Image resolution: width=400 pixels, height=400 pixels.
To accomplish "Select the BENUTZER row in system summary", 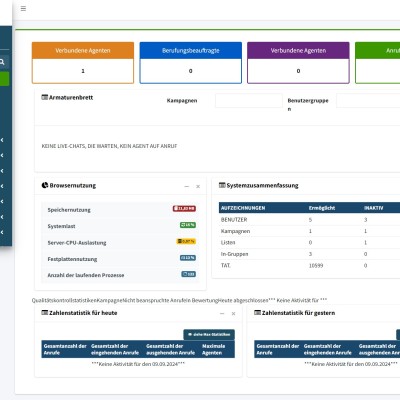I will point(309,220).
